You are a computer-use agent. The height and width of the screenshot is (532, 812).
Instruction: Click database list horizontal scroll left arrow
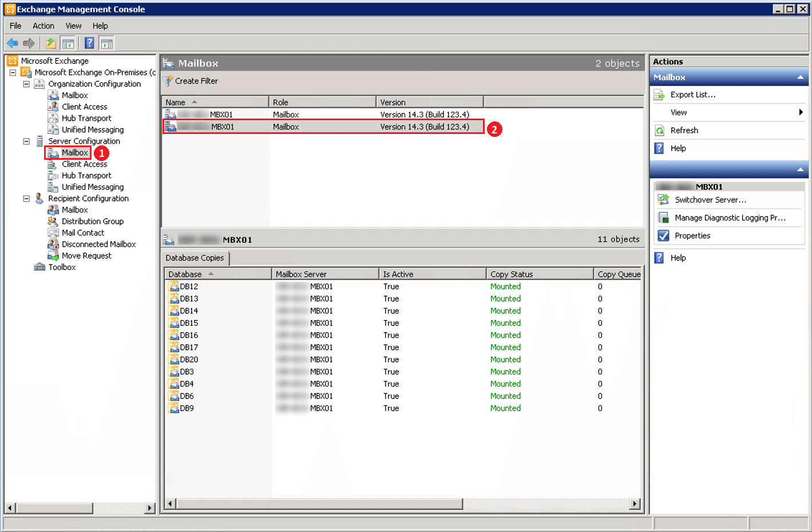[171, 504]
